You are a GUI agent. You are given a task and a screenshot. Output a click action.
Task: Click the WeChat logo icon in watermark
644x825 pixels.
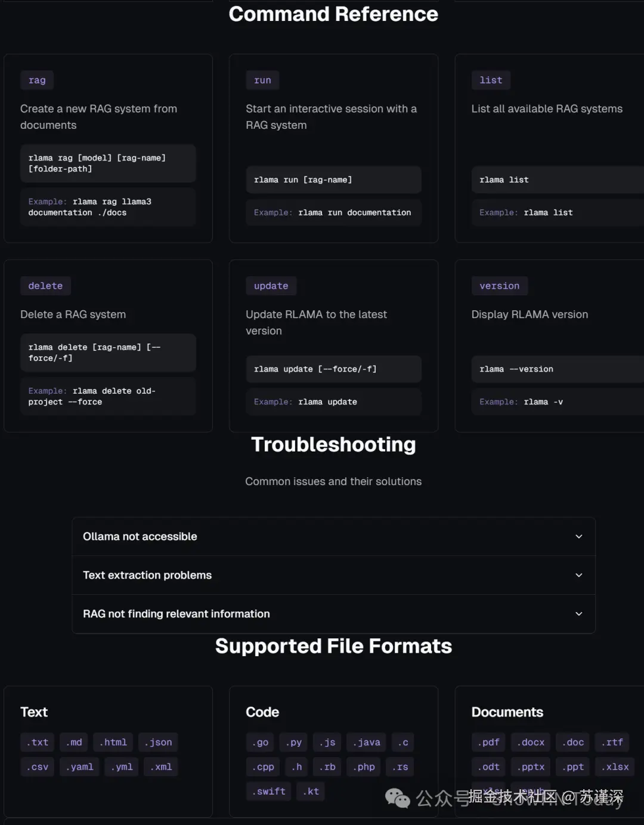coord(397,798)
